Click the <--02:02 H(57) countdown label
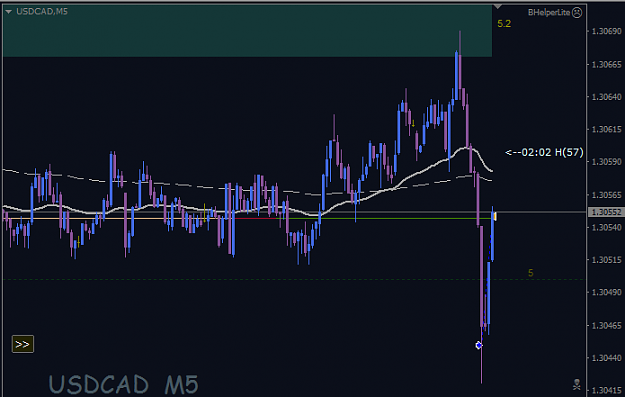Image resolution: width=625 pixels, height=397 pixels. pos(544,152)
